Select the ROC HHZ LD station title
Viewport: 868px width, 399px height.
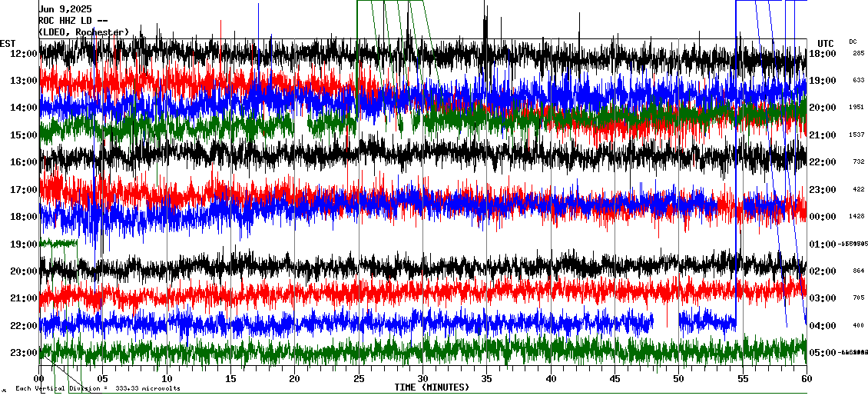(73, 21)
